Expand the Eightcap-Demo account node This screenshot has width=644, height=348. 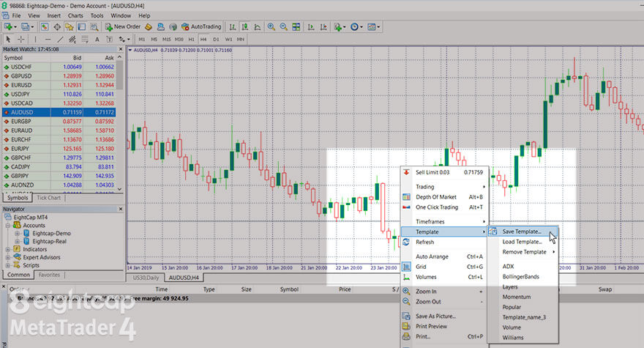click(x=18, y=233)
